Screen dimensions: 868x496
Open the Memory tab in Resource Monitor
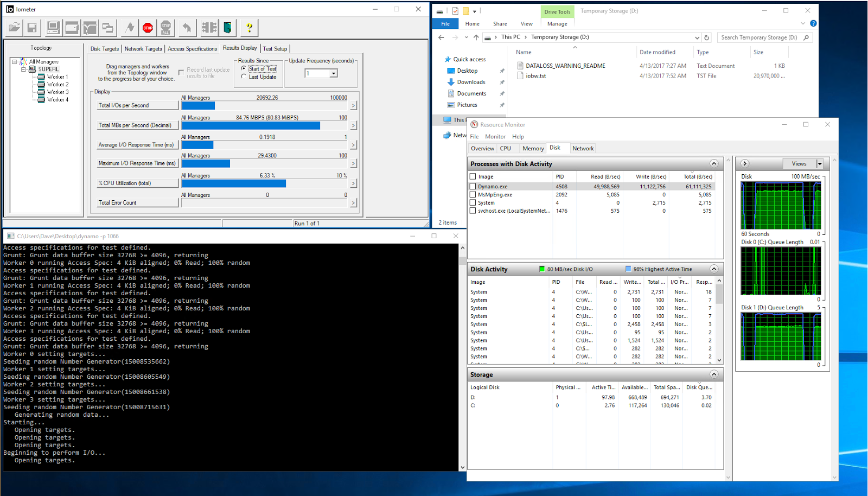click(x=533, y=148)
